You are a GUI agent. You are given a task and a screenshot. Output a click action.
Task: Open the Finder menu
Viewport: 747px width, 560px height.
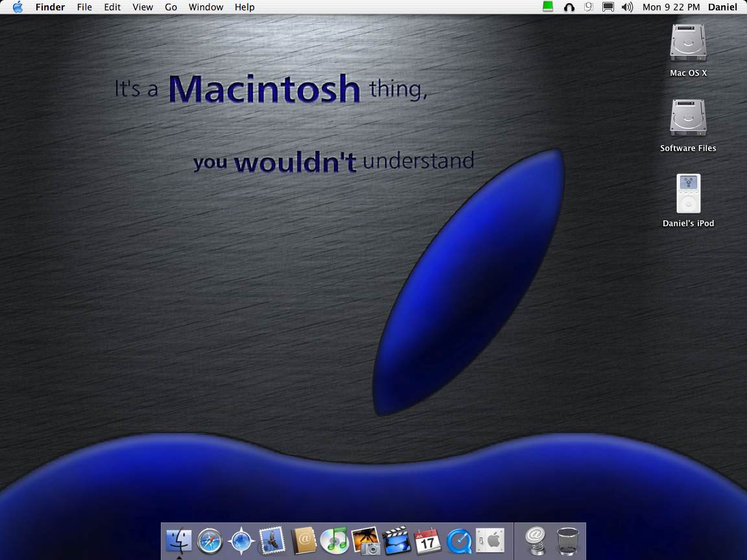[x=50, y=7]
